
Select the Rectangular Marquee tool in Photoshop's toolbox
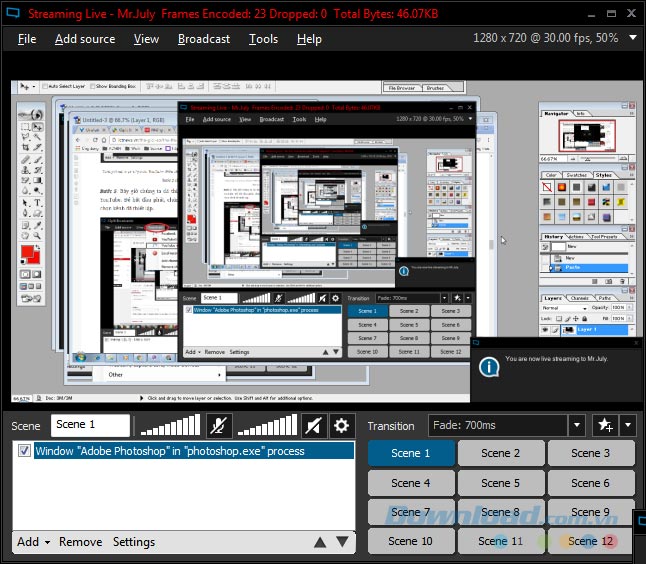25,127
